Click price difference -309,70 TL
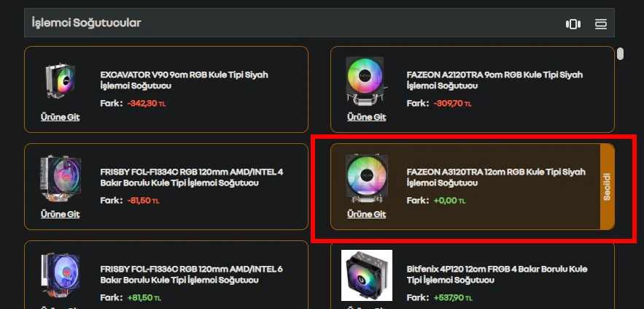The image size is (644, 309). pos(453,103)
